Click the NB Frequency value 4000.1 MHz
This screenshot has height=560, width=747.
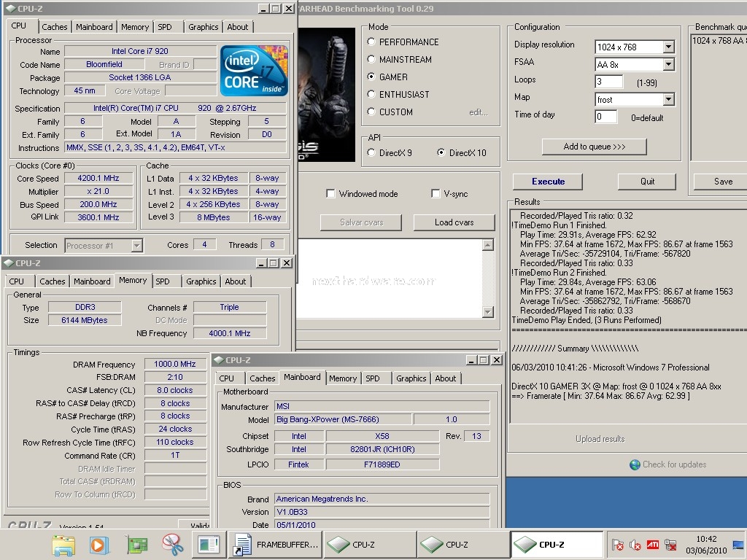click(x=230, y=333)
